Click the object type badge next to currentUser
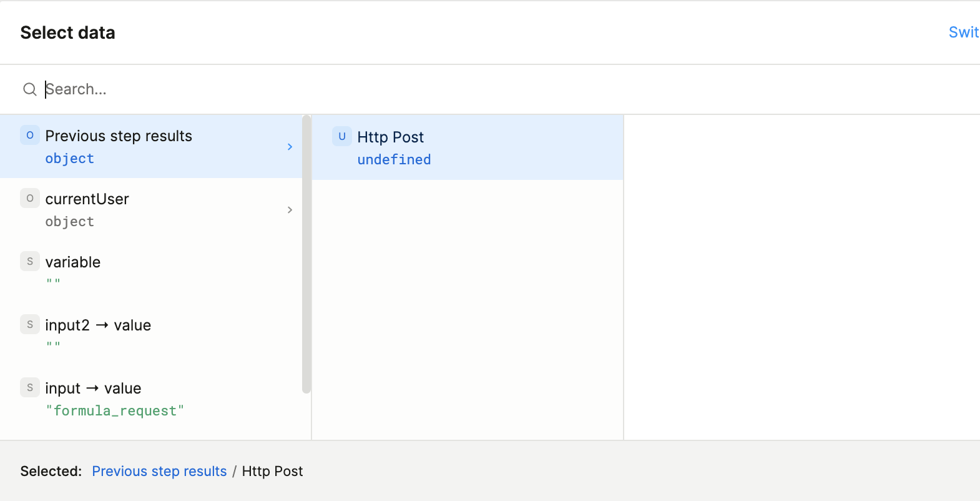The image size is (980, 501). pyautogui.click(x=30, y=199)
